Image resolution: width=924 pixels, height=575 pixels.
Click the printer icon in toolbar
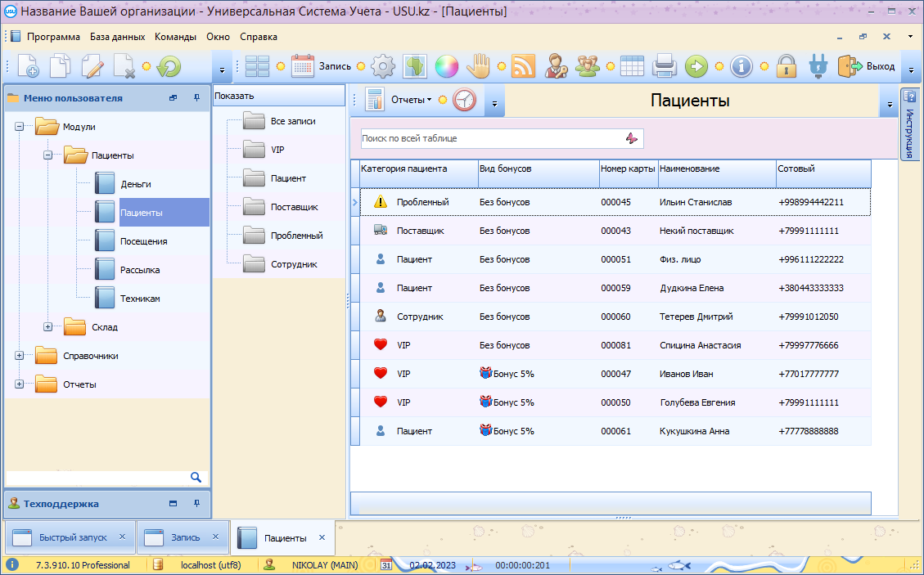[x=663, y=66]
